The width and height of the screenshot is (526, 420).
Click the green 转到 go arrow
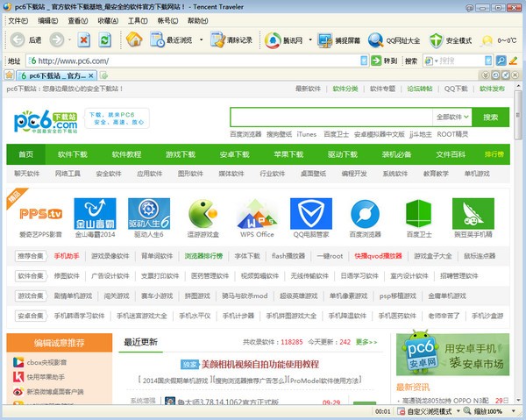point(376,61)
